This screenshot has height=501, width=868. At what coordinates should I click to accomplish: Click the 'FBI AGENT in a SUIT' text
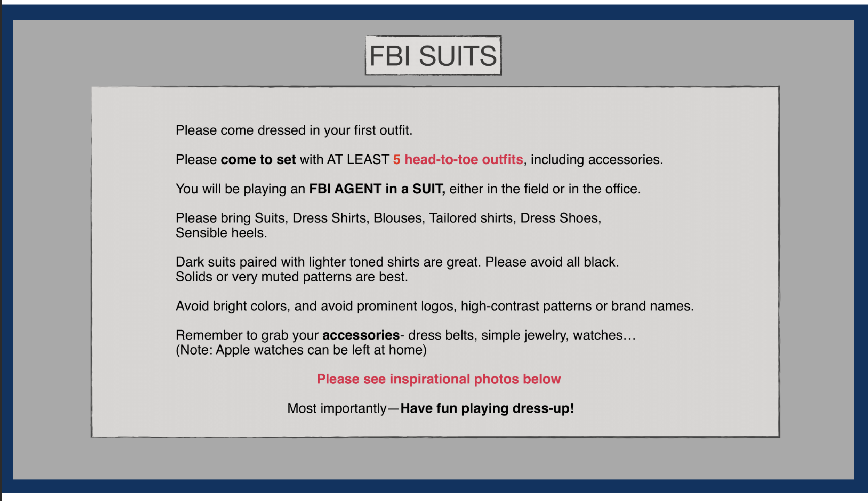click(x=377, y=189)
